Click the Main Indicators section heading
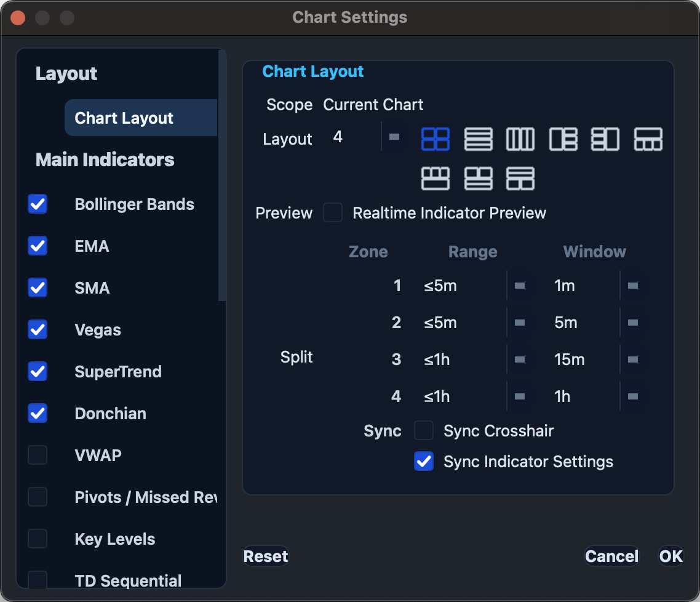Viewport: 700px width, 602px height. click(105, 159)
